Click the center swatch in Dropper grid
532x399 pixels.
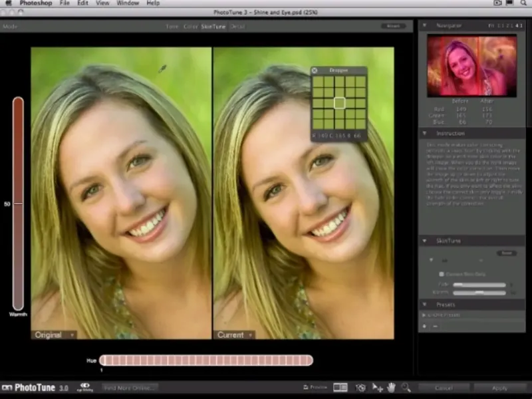click(339, 103)
